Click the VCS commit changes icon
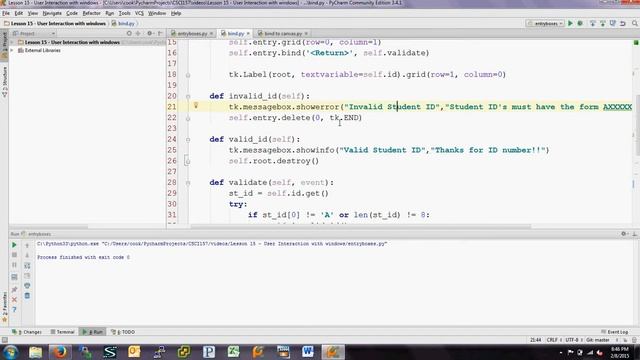Screen dimensions: 640x360 (x=603, y=23)
